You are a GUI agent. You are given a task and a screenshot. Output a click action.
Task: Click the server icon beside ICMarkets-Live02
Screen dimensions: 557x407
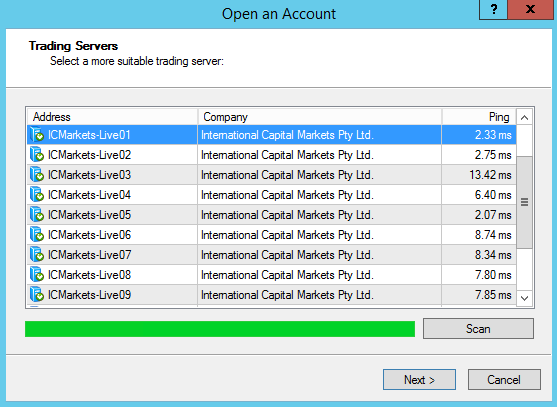37,154
